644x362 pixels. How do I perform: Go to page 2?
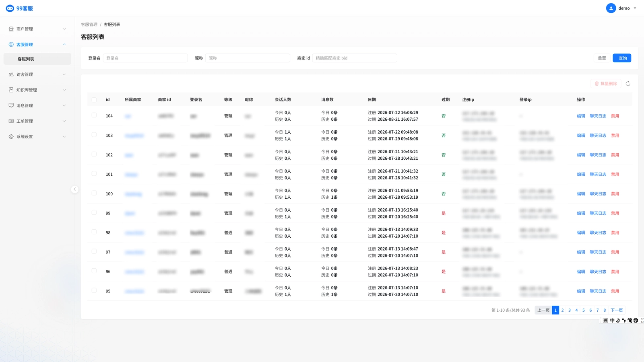pos(562,310)
